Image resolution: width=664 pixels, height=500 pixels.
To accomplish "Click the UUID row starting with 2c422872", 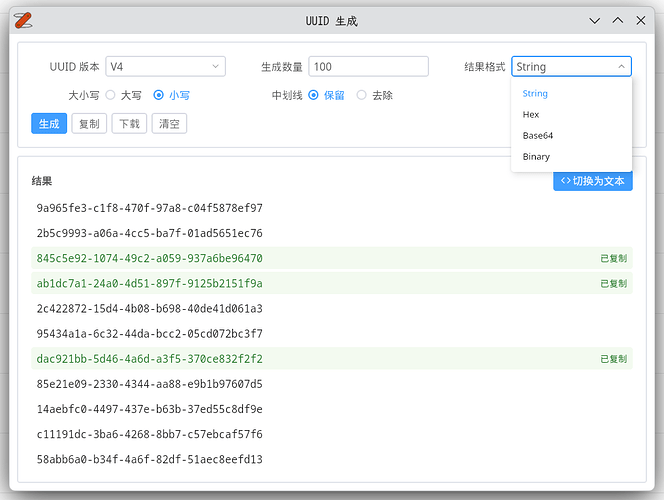I will coord(332,309).
